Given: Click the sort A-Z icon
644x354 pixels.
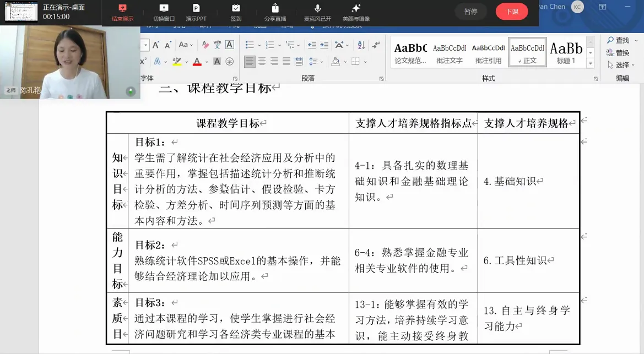Looking at the screenshot, I should (361, 45).
